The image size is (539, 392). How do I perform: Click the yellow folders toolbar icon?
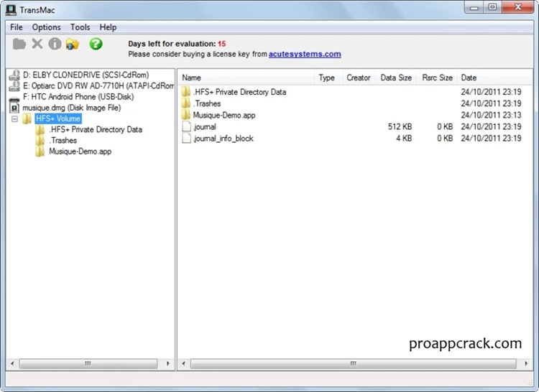(x=73, y=45)
